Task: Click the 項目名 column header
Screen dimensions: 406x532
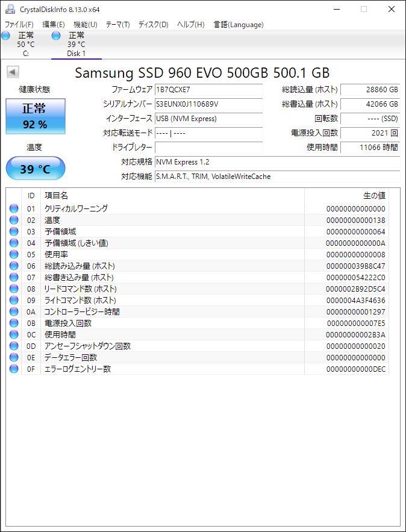Action: [x=172, y=196]
